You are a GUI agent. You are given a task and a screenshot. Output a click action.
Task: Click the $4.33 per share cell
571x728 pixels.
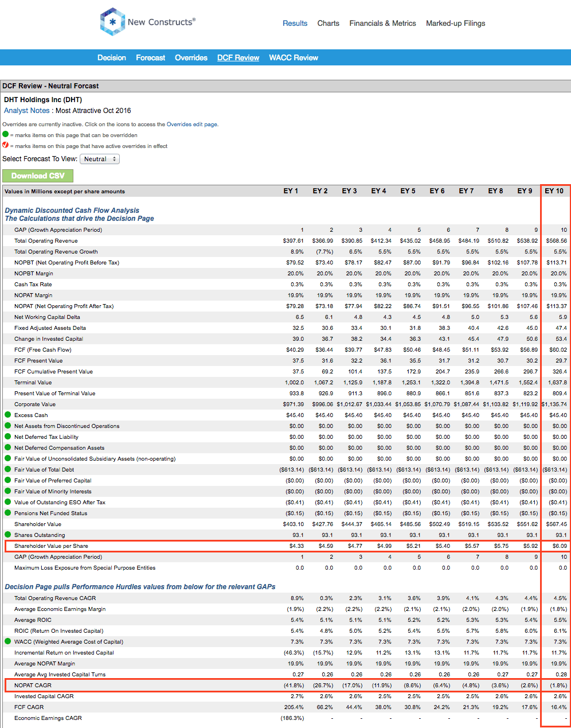(x=297, y=546)
